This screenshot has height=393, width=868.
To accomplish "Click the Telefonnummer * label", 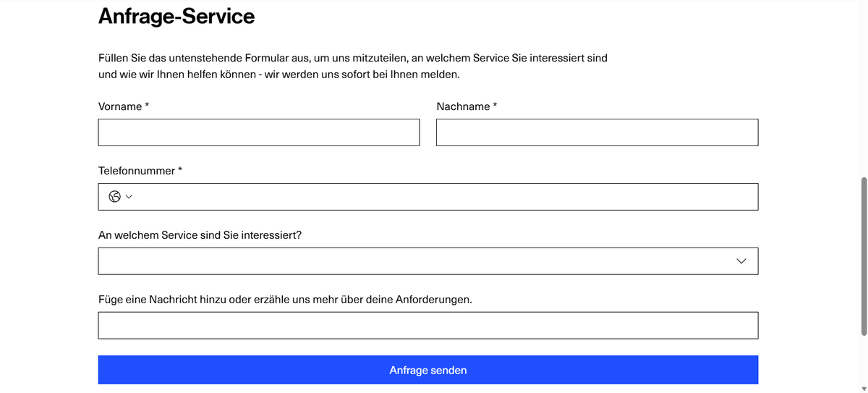I will pos(140,171).
